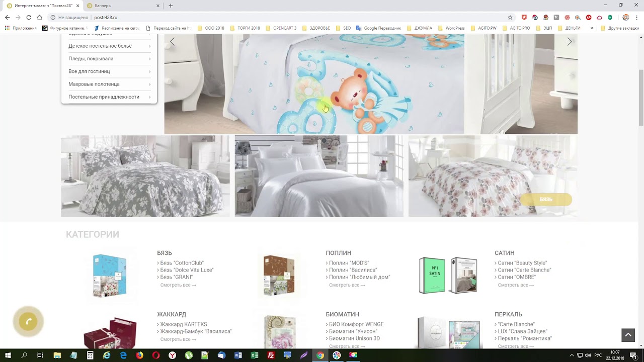Expand the "Другие закладки" folder

[619, 28]
